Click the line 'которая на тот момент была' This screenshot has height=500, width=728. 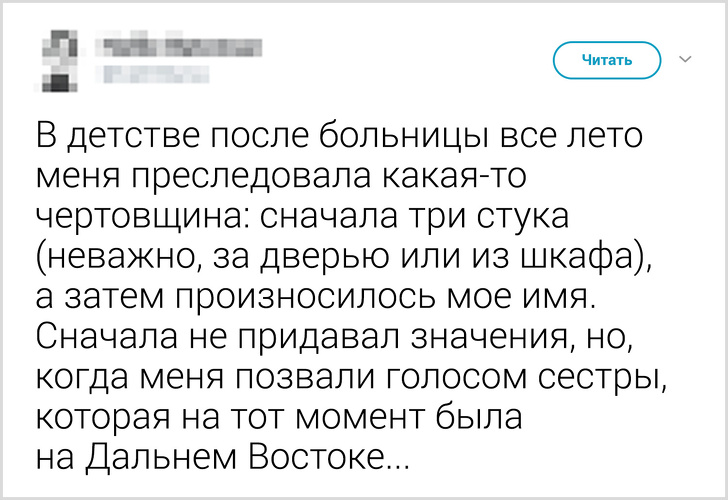276,420
